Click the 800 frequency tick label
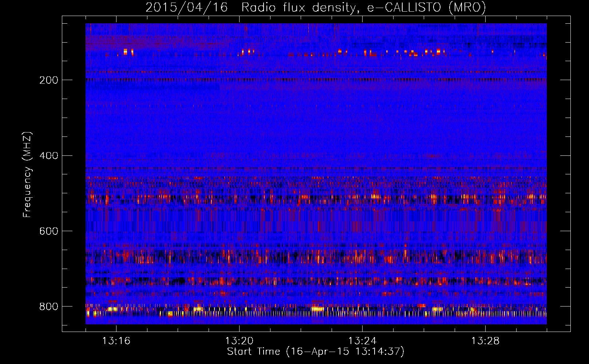 [49, 306]
